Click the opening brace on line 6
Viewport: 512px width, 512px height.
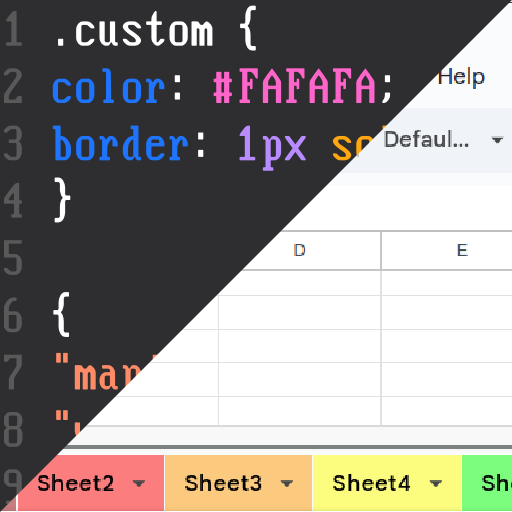pos(62,314)
